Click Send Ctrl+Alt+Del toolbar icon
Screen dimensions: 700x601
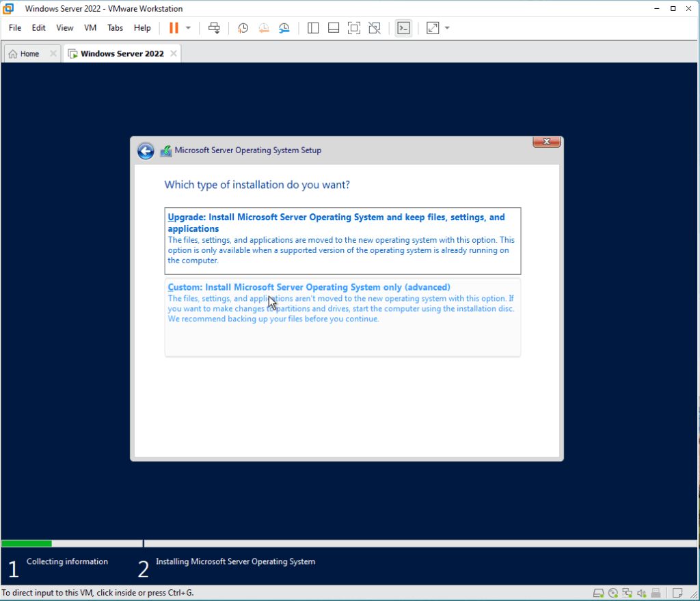click(x=214, y=28)
